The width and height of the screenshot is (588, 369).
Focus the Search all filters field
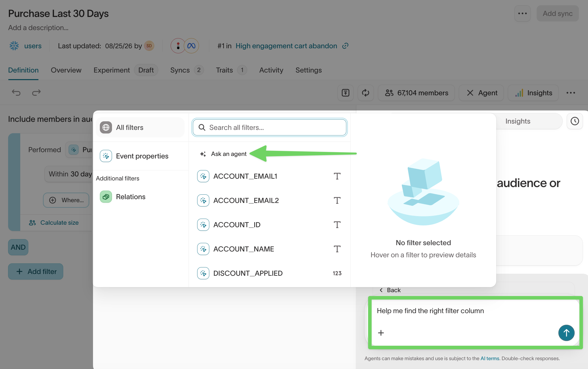269,127
